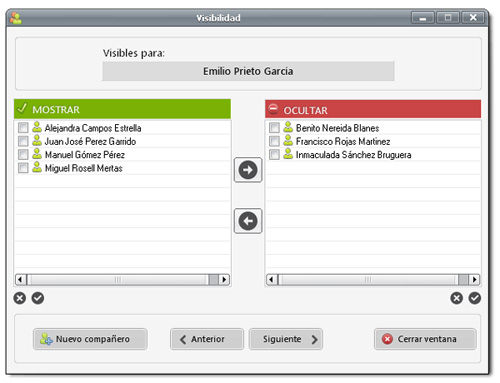The image size is (500, 383).
Task: Go to previous person with Anterior
Action: [x=207, y=339]
